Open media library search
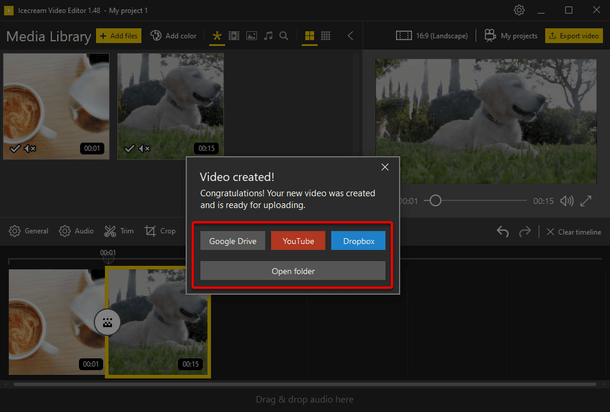The image size is (610, 412). 284,36
